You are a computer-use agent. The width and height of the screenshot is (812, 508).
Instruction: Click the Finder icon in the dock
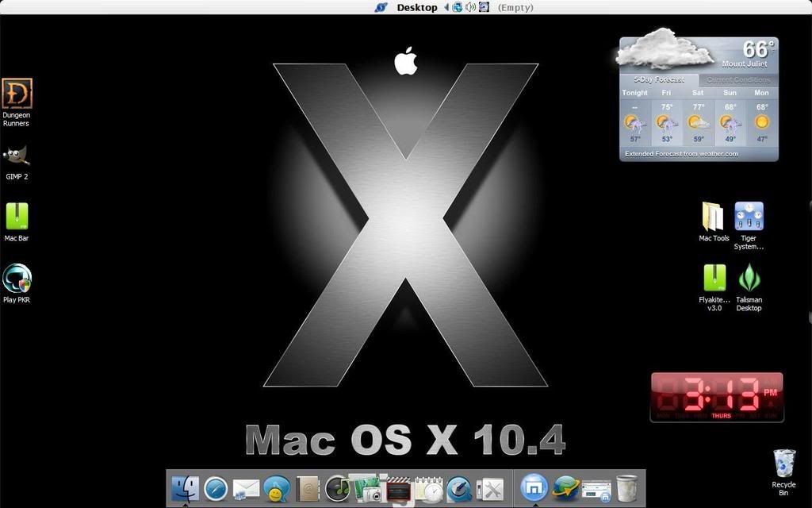coord(185,488)
